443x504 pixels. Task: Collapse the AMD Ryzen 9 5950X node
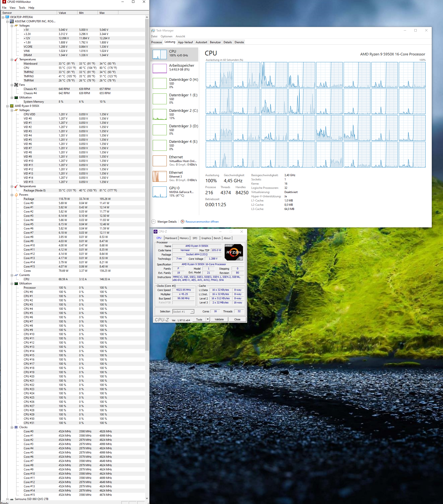(x=8, y=106)
